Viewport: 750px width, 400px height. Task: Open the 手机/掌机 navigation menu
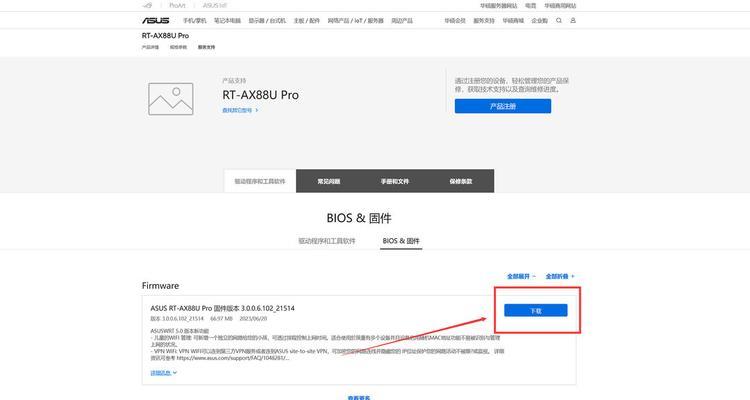coord(195,21)
